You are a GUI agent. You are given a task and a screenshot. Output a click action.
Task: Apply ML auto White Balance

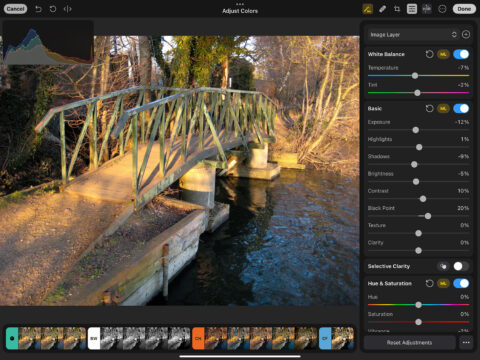pos(443,54)
